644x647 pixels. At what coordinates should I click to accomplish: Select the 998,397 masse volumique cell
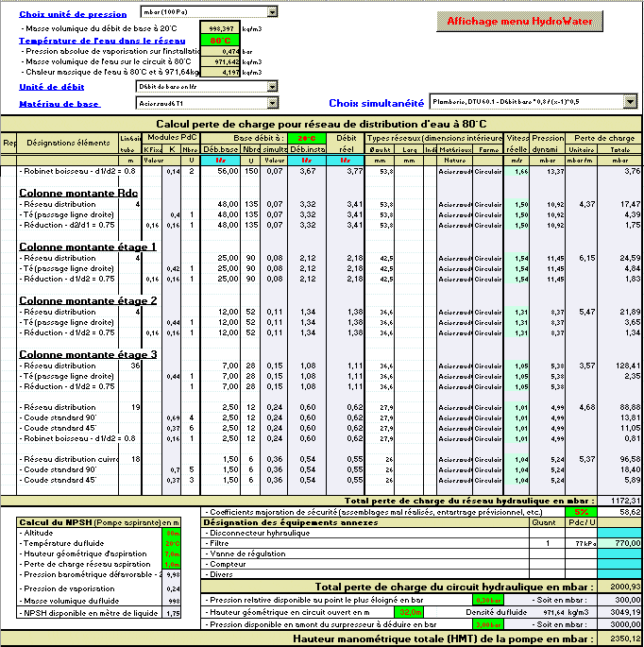tap(220, 28)
